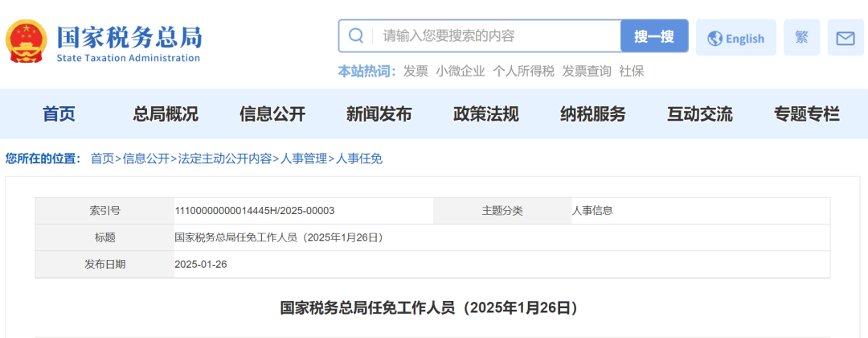This screenshot has width=868, height=338.
Task: Open 总局概况 navigation menu
Action: pos(166,114)
